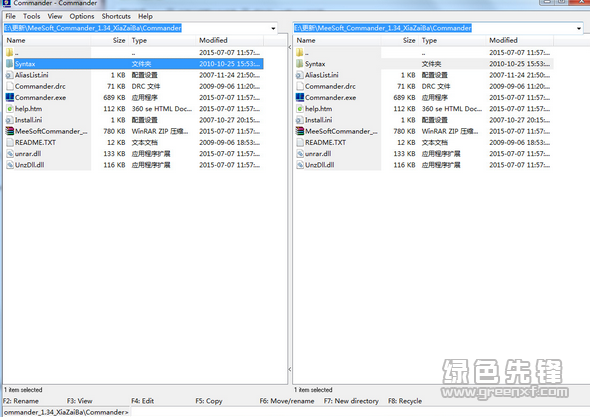
Task: Click the 2007-10-27 date in right pane
Action: pos(520,120)
